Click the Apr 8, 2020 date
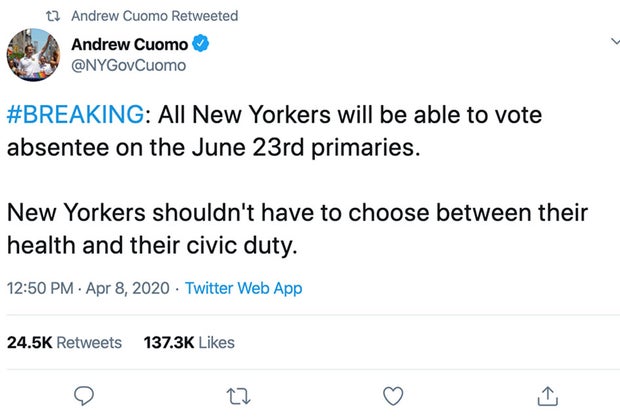Image resolution: width=620 pixels, height=420 pixels. [135, 288]
